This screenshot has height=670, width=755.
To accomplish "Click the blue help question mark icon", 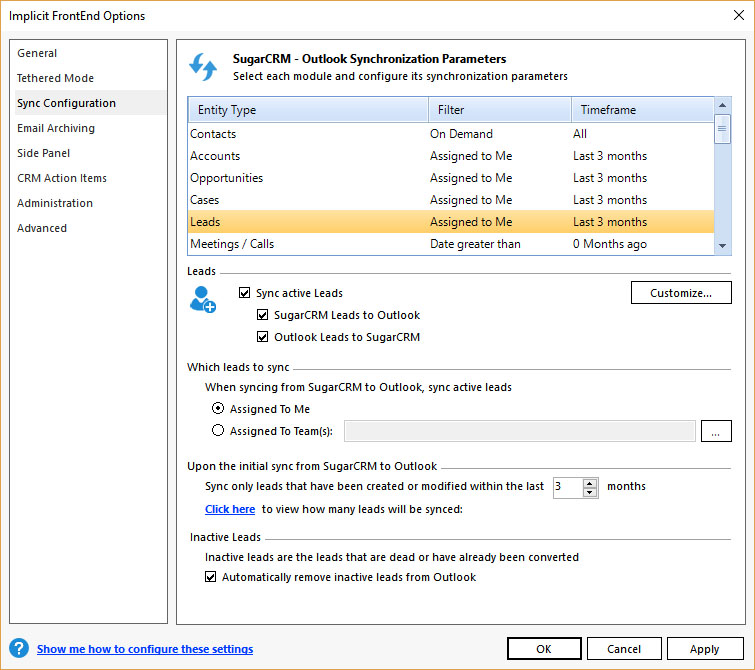I will click(x=19, y=649).
